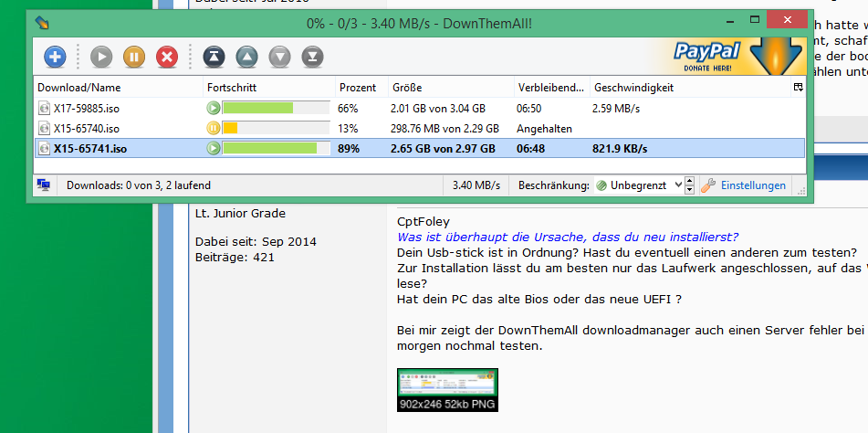This screenshot has height=433, width=868.
Task: Cancel selected downloads with red X
Action: point(167,57)
